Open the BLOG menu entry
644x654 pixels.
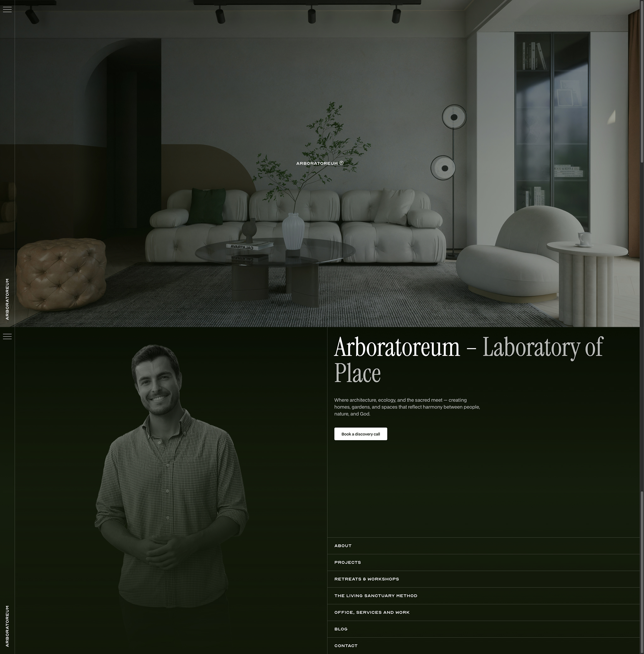click(x=341, y=629)
